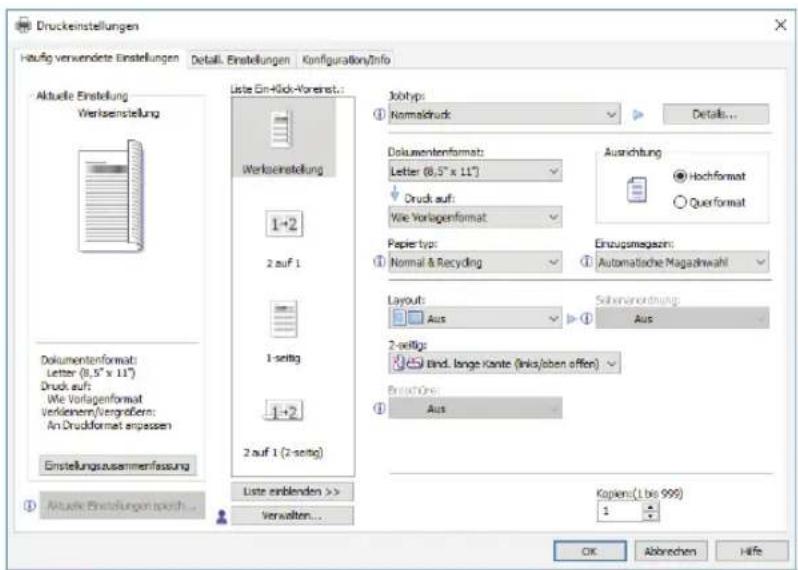Click Aktuelle Einstellungen speichern button
Screen dimensions: 798x570
(x=122, y=505)
